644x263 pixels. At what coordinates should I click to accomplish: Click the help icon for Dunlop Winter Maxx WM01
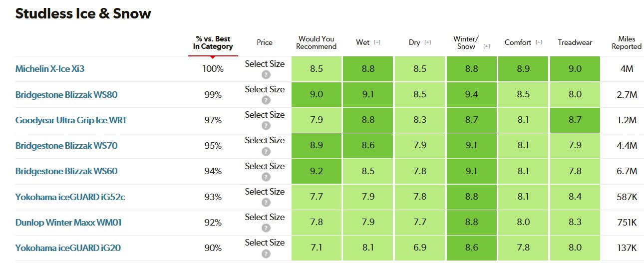click(266, 228)
